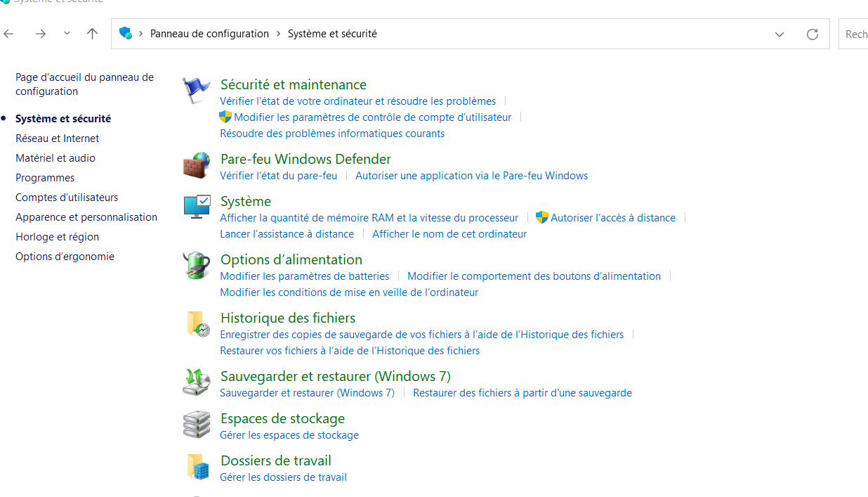
Task: Open the recent locations dropdown arrow
Action: [x=67, y=34]
